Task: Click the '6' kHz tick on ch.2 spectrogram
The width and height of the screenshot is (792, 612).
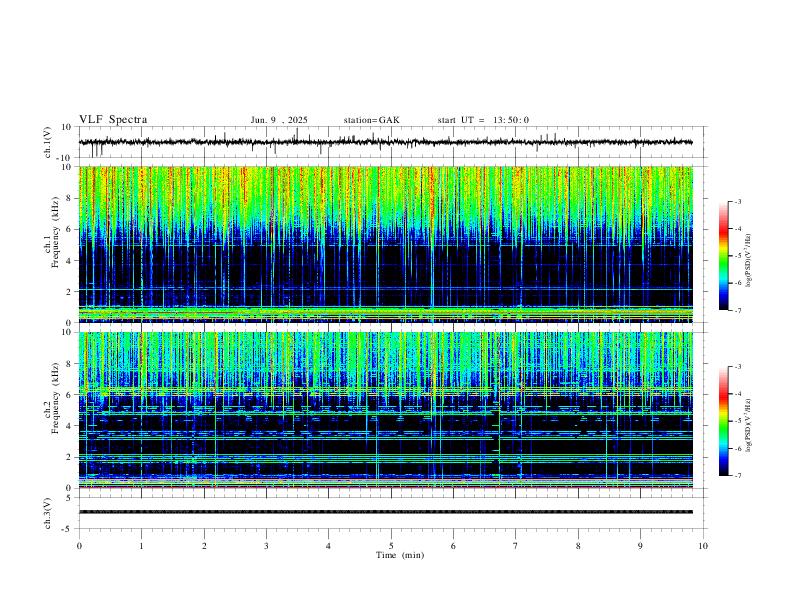Action: (x=69, y=395)
